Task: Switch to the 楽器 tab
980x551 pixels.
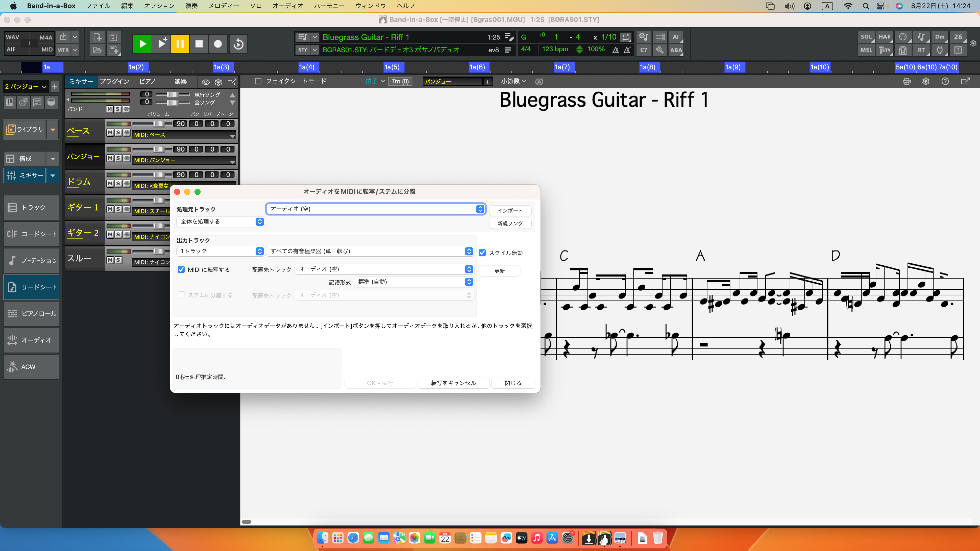Action: [180, 81]
